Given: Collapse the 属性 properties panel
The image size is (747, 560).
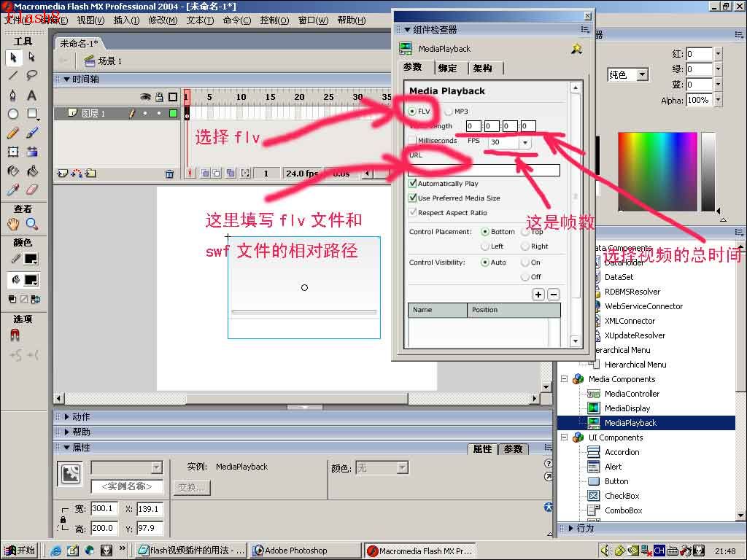Looking at the screenshot, I should [x=67, y=448].
